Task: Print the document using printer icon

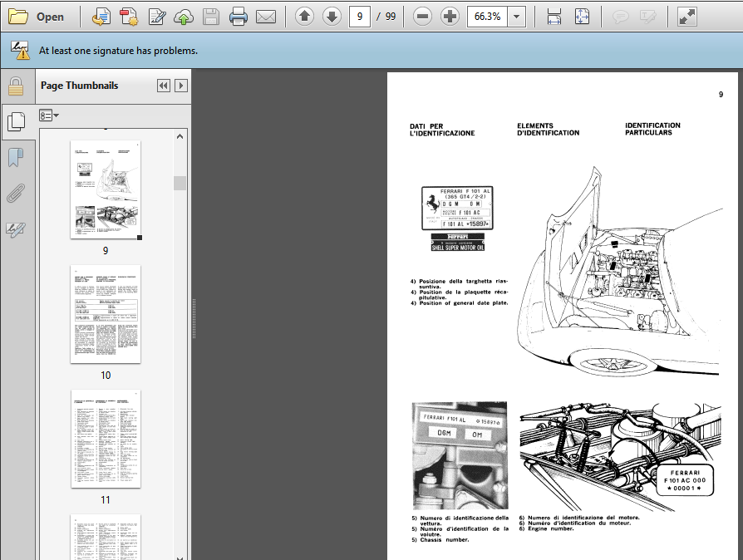Action: click(238, 17)
